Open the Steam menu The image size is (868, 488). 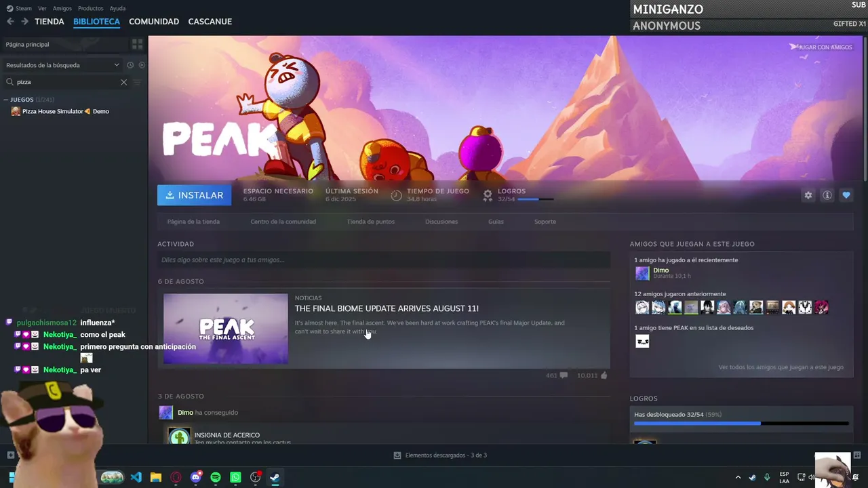pyautogui.click(x=24, y=8)
